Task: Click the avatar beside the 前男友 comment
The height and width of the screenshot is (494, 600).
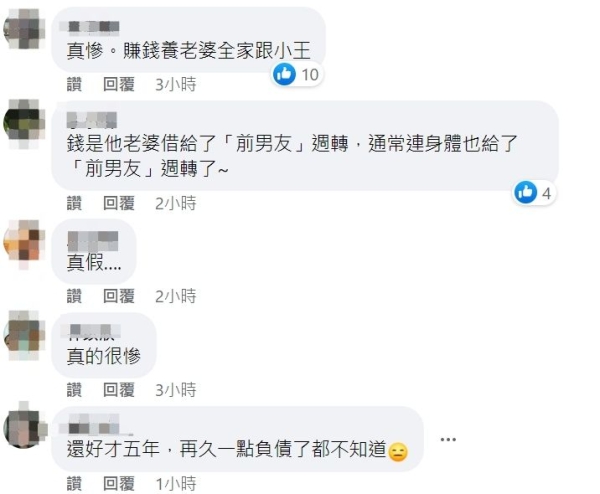Action: (x=24, y=124)
